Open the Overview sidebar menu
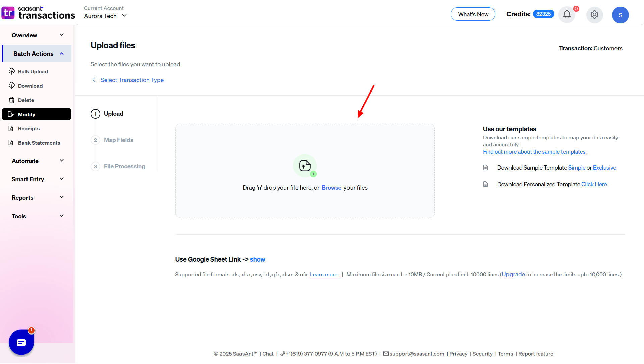Image resolution: width=644 pixels, height=364 pixels. pos(37,35)
